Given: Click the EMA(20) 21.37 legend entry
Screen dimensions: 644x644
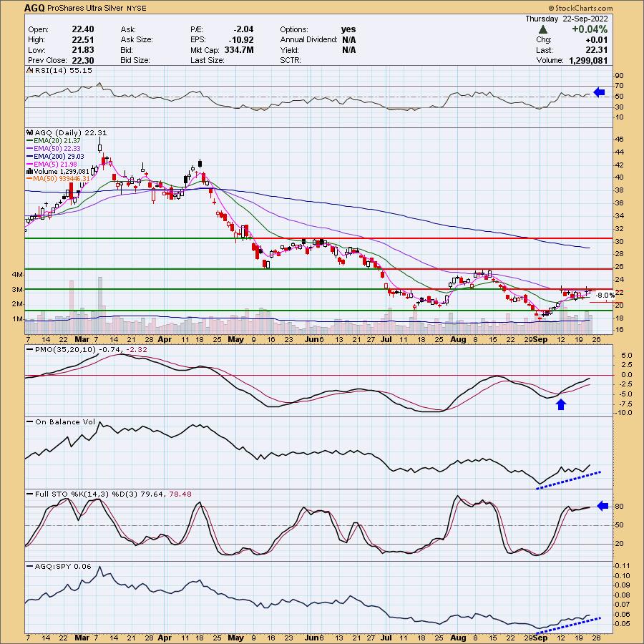Looking at the screenshot, I should [57, 141].
